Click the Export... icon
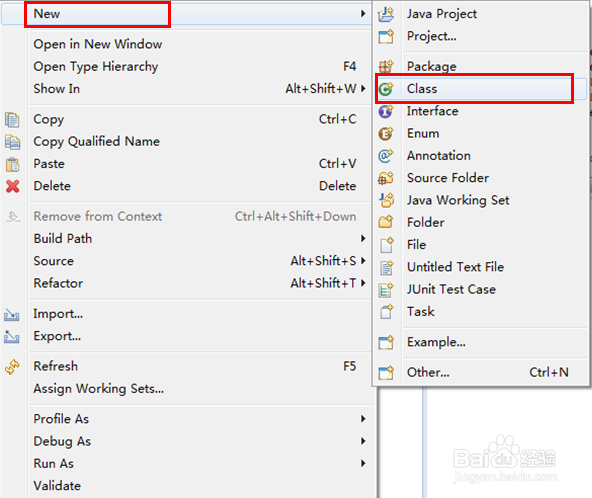The image size is (592, 498). pyautogui.click(x=12, y=336)
